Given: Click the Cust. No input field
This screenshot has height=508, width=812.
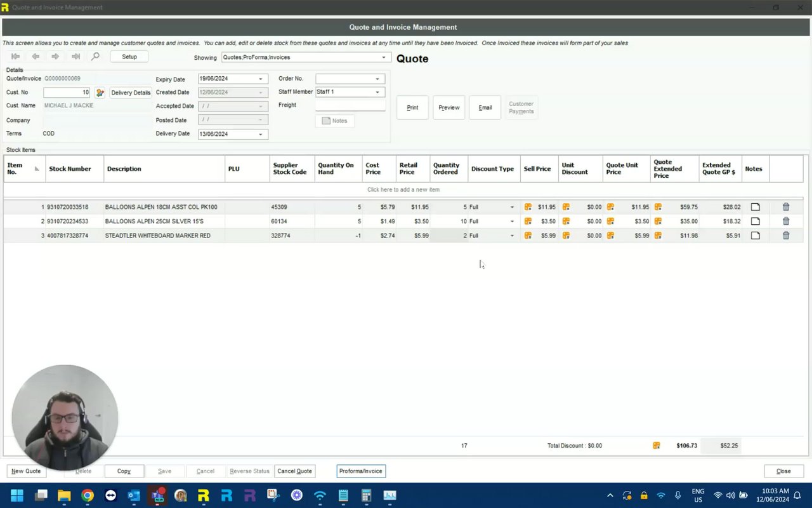Looking at the screenshot, I should coord(67,93).
